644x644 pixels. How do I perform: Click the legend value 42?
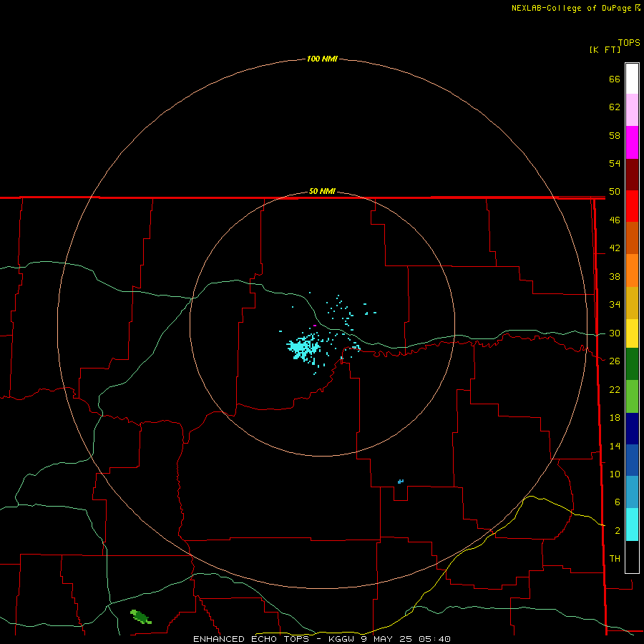coord(615,248)
